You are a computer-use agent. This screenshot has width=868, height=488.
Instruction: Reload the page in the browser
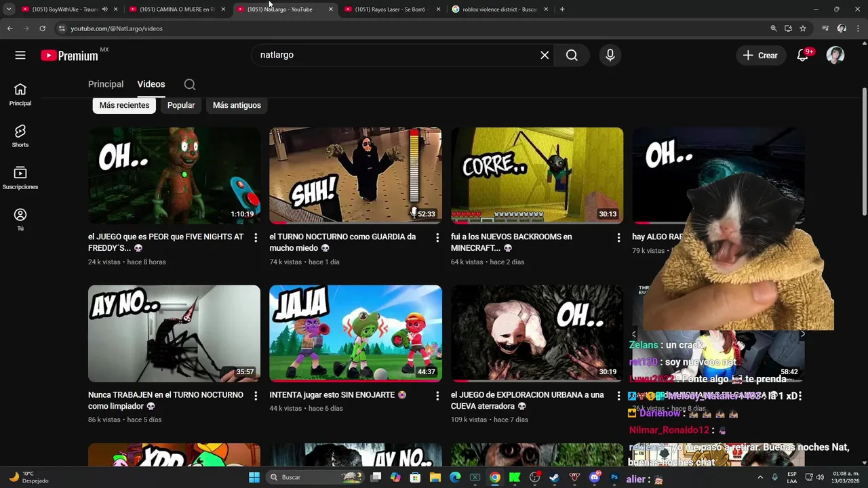42,28
